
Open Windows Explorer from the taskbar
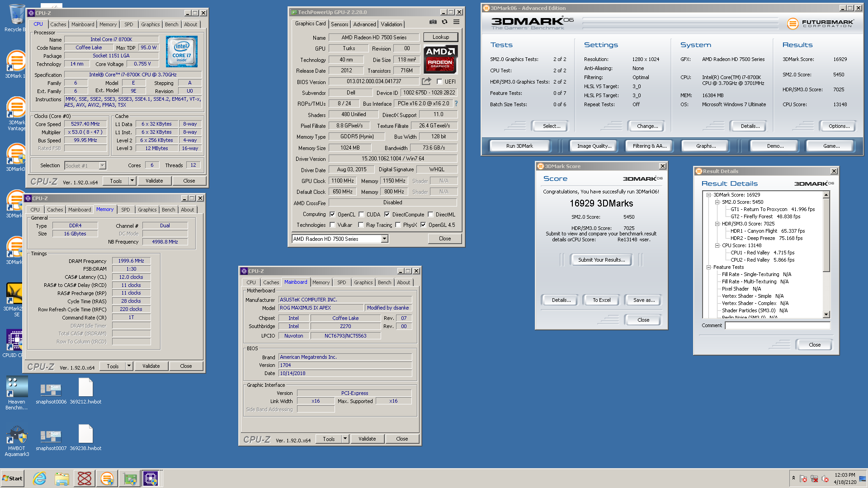pos(62,478)
